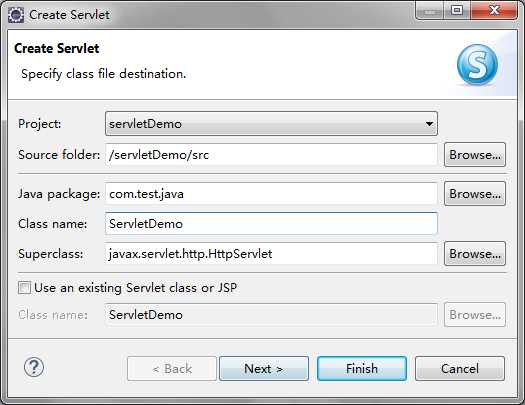Viewport: 525px width, 405px height.
Task: Click the Finish button
Action: click(x=362, y=369)
